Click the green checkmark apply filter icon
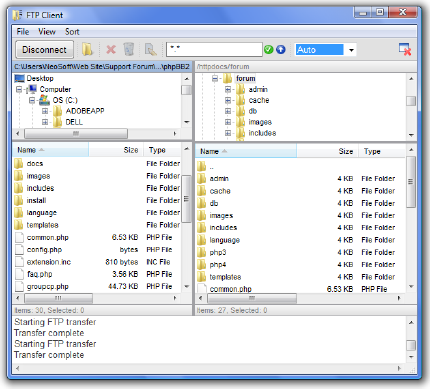Viewport: 430px width, 389px height. [x=269, y=50]
